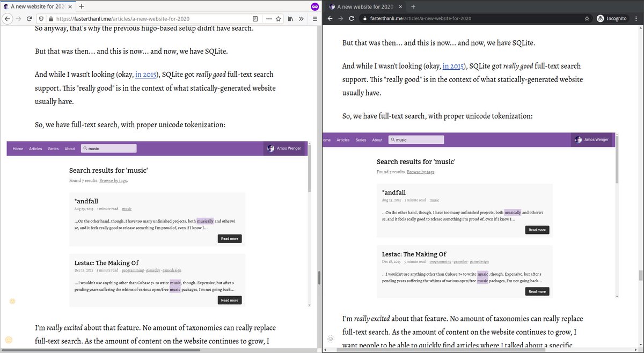Image resolution: width=644 pixels, height=353 pixels.
Task: Click the embedded screenshot's inner scrollbar in Chrome
Action: pos(617,160)
